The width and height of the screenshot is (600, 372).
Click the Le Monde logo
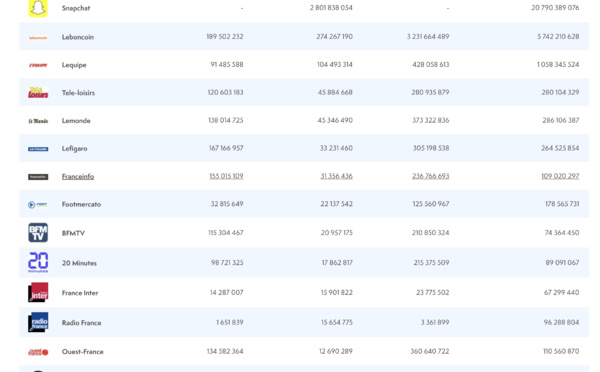click(x=38, y=121)
